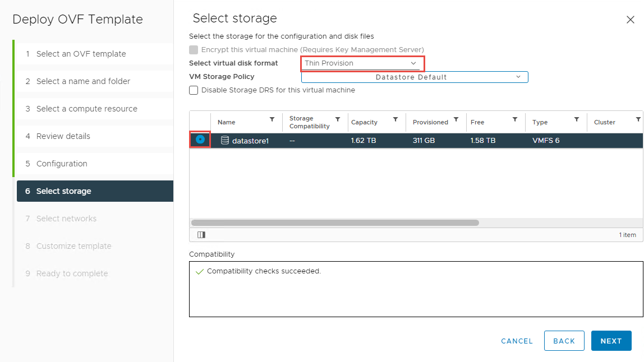
Task: Click the Cluster column filter icon
Action: (638, 119)
